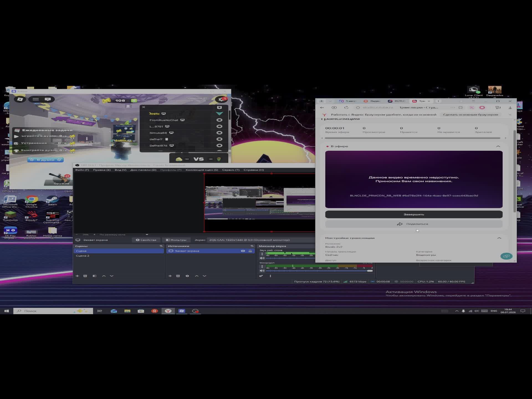Open Фильтры button in OBS source toolbar
The height and width of the screenshot is (399, 532).
pos(176,240)
